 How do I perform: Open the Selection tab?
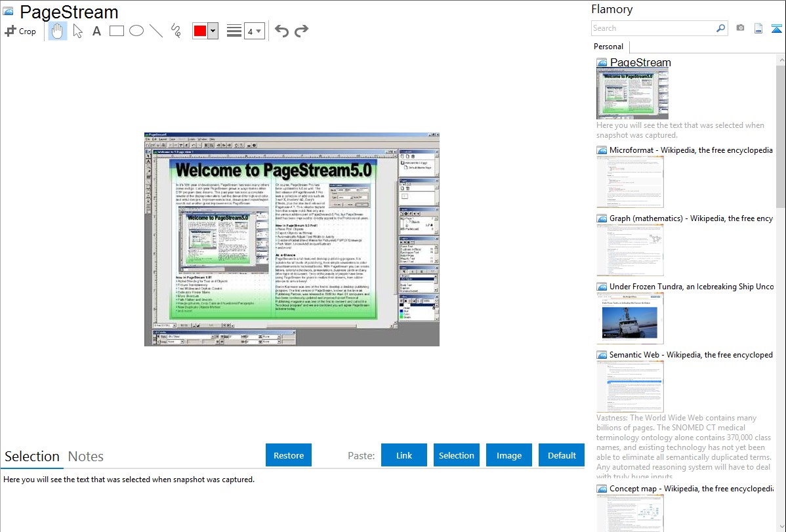pyautogui.click(x=32, y=457)
